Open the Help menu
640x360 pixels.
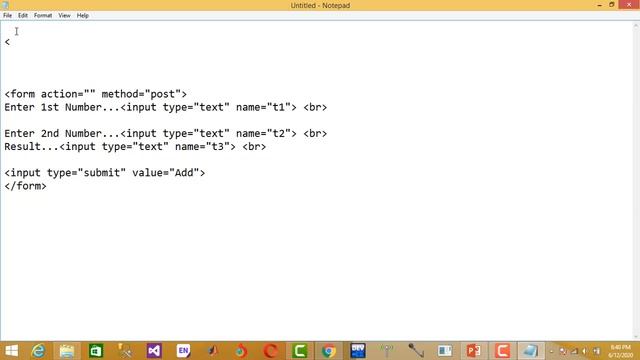(82, 16)
